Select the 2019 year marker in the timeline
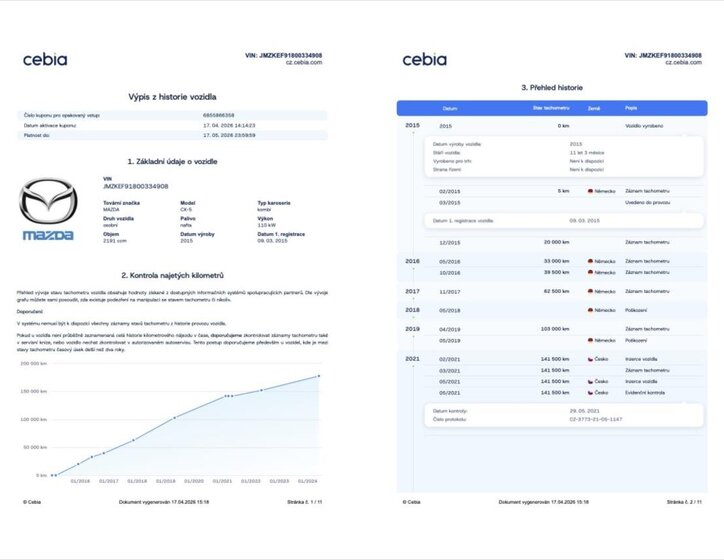The height and width of the screenshot is (560, 724). [412, 328]
